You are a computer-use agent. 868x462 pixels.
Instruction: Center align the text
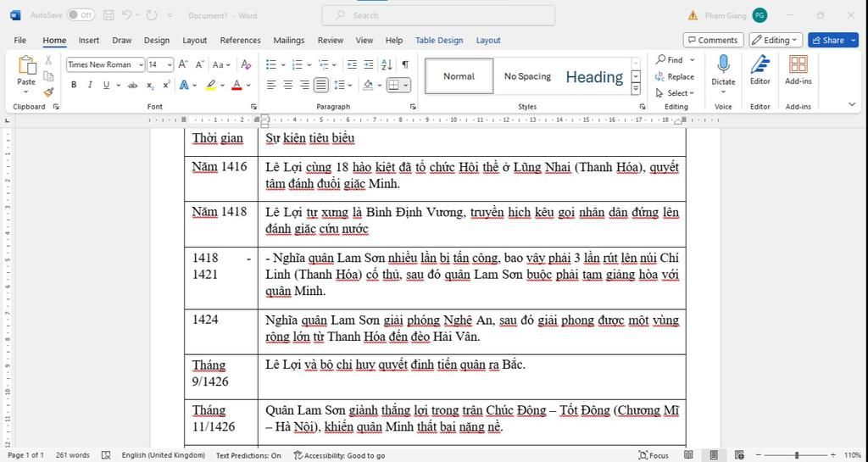coord(288,86)
